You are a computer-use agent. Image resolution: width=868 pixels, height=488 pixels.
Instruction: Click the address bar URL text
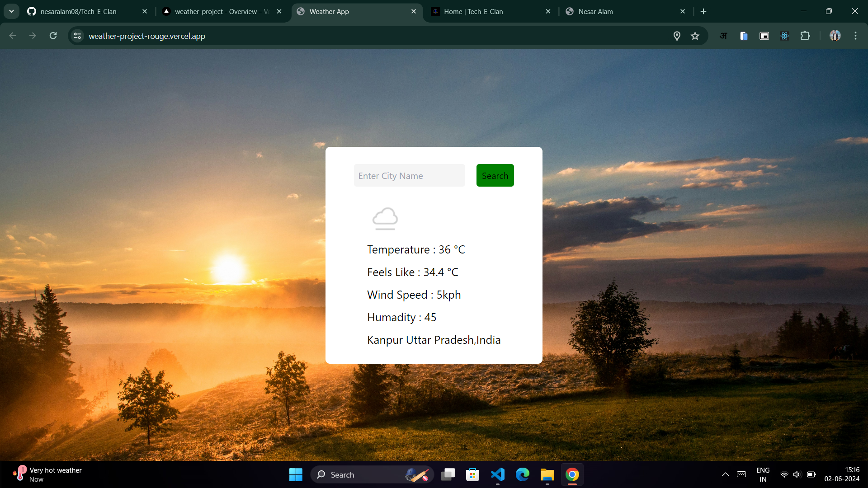(x=147, y=36)
